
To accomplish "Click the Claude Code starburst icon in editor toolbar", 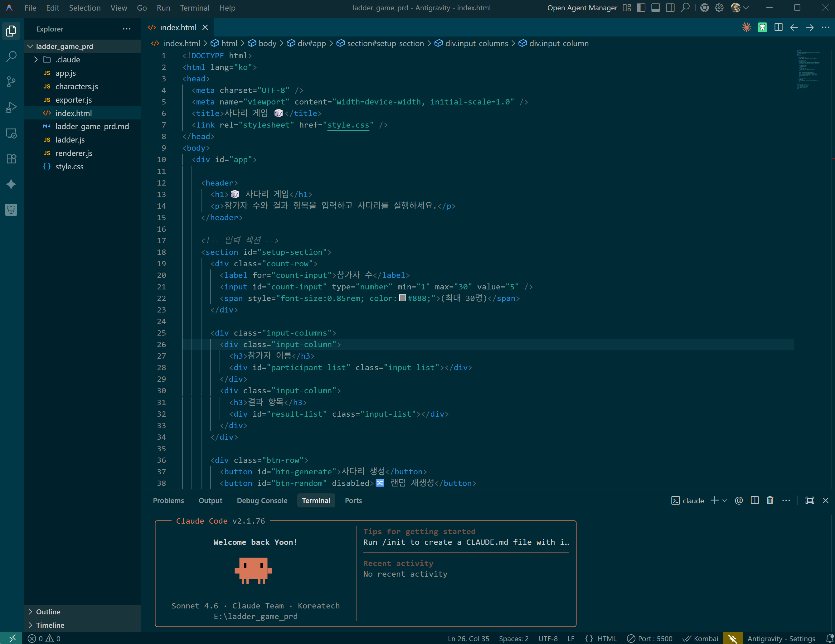I will pos(746,27).
